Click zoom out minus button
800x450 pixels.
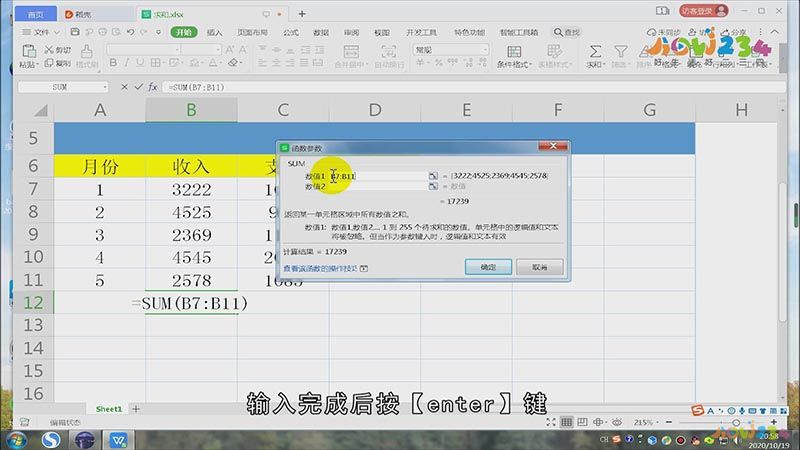(x=669, y=422)
